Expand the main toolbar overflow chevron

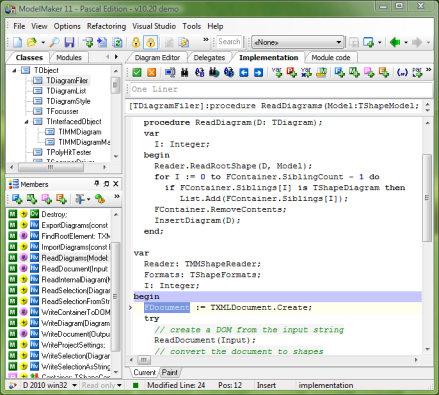[206, 39]
